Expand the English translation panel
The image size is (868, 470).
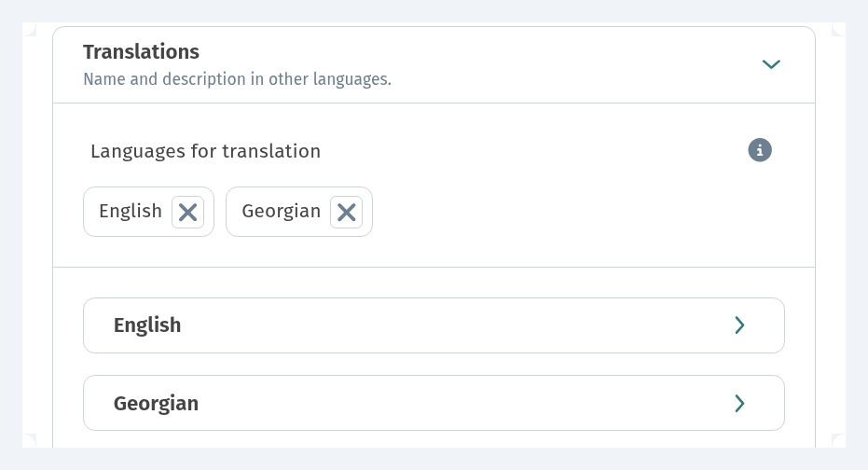coord(434,325)
